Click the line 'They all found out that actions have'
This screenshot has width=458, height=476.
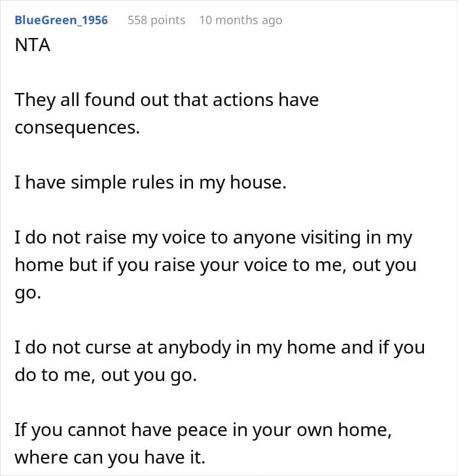[167, 100]
